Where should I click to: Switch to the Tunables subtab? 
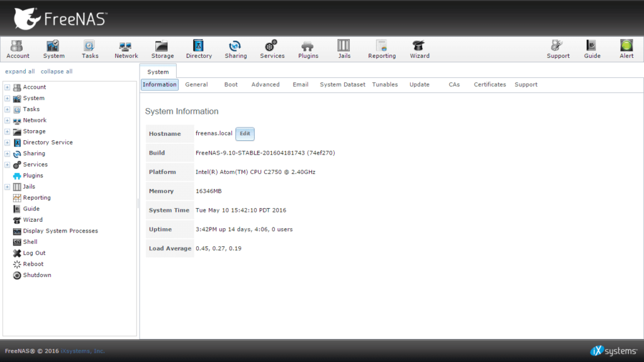[x=385, y=85]
